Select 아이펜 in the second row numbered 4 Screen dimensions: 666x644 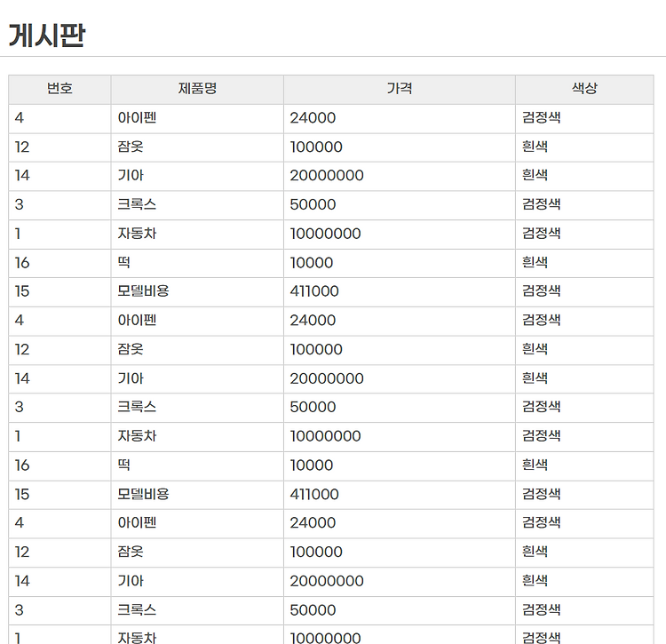tap(137, 321)
